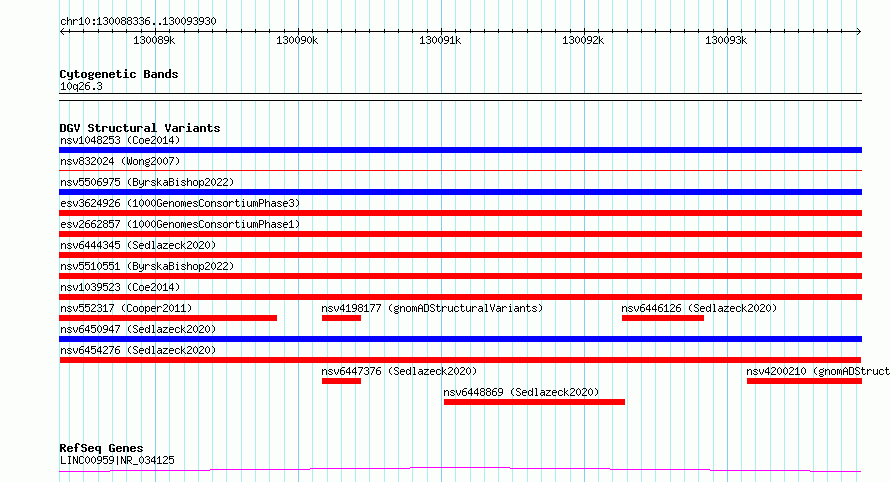Screen dimensions: 890x482
Task: Click the nsv832024 (Wong2007) label
Action: tap(120, 161)
